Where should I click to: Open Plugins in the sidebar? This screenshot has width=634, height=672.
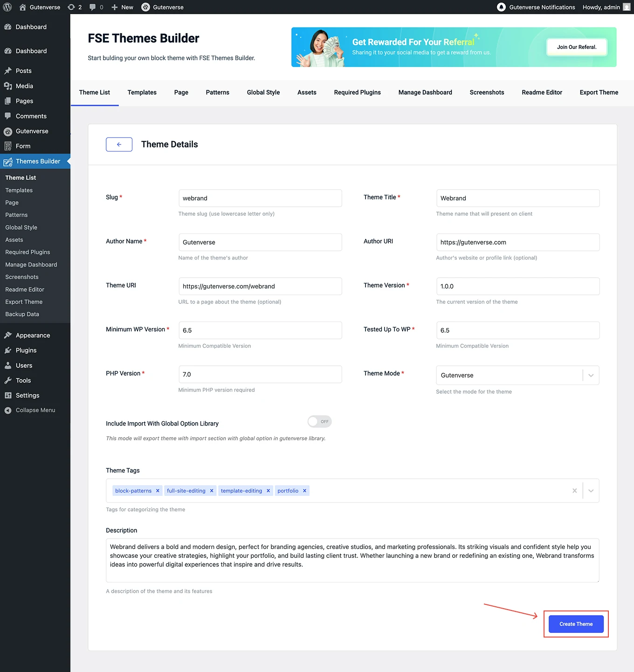(x=26, y=350)
